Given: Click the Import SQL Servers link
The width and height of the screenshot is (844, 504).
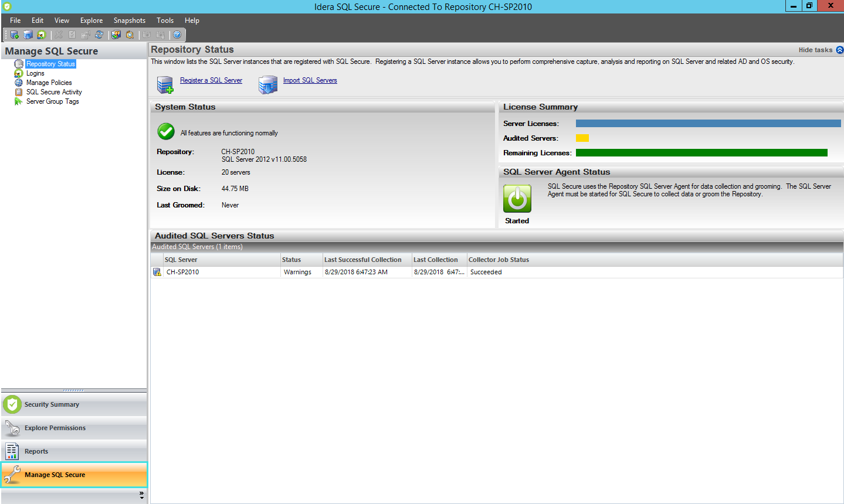Looking at the screenshot, I should (x=310, y=80).
